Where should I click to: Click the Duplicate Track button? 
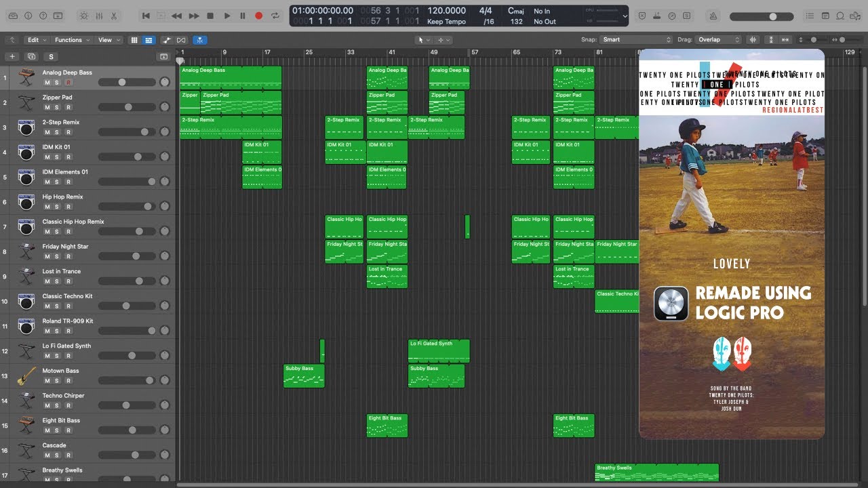tap(31, 57)
